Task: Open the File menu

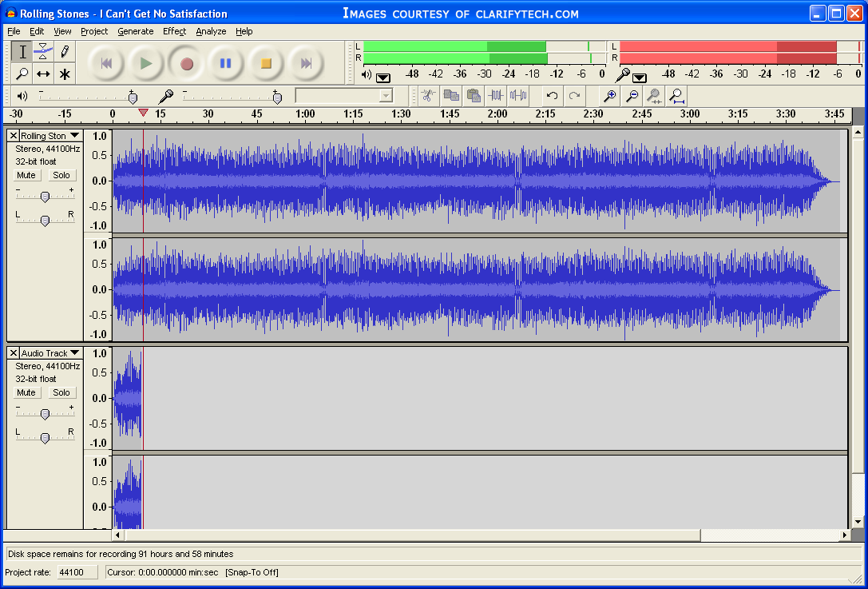Action: 14,32
